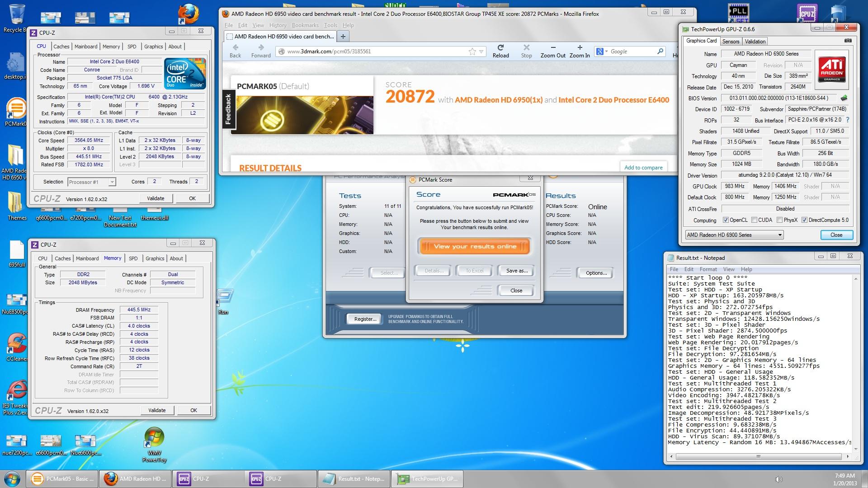Click the Save as... button in PCMark Score
This screenshot has width=868, height=488.
[x=516, y=271]
